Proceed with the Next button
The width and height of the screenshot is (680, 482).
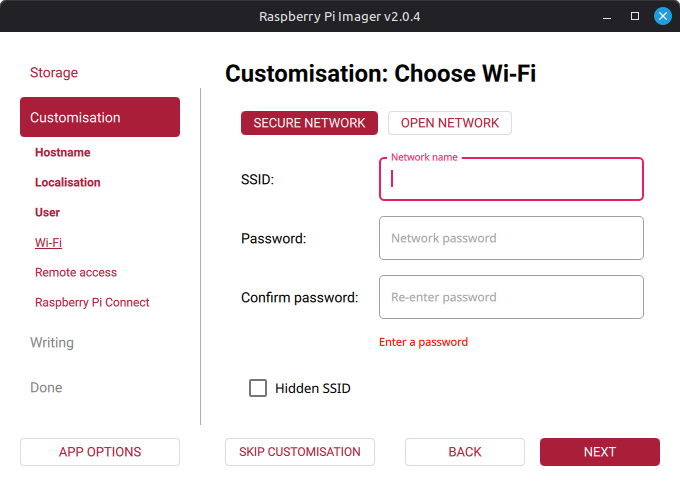pyautogui.click(x=600, y=452)
